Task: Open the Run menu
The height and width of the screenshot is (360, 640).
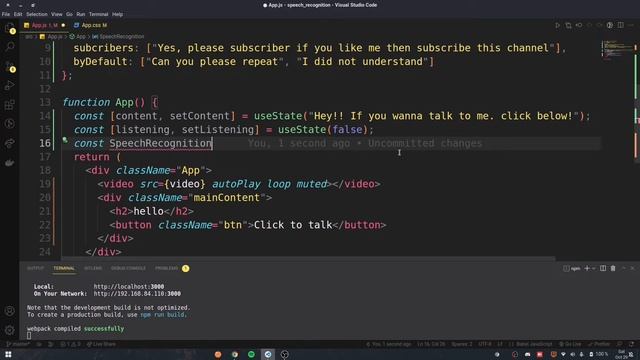Action: [81, 14]
